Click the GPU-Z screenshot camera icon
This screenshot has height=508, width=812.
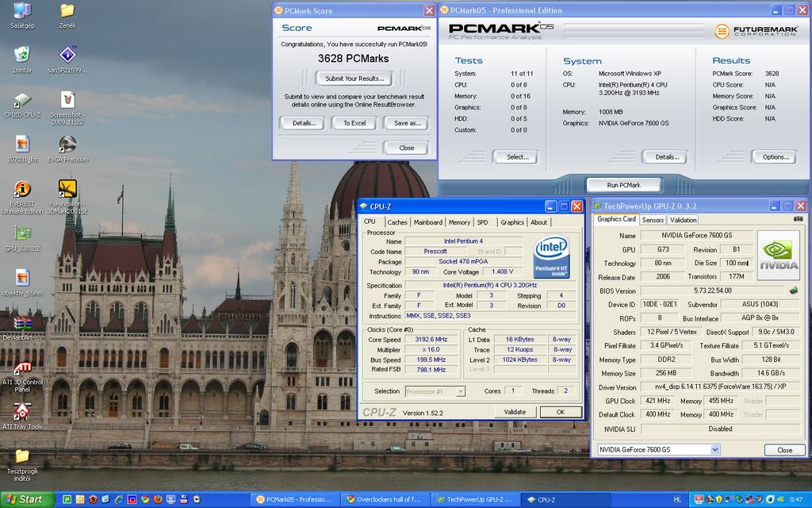[x=798, y=219]
